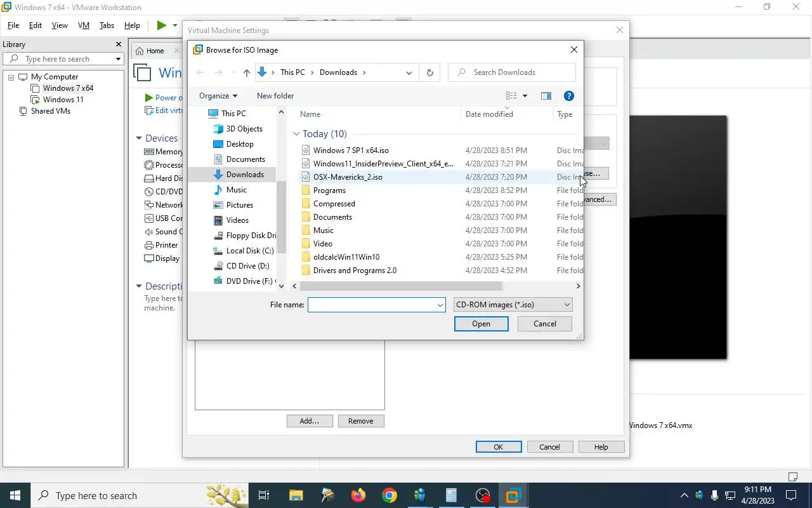Open the power options dropdown arrow
The width and height of the screenshot is (812, 508).
175,25
